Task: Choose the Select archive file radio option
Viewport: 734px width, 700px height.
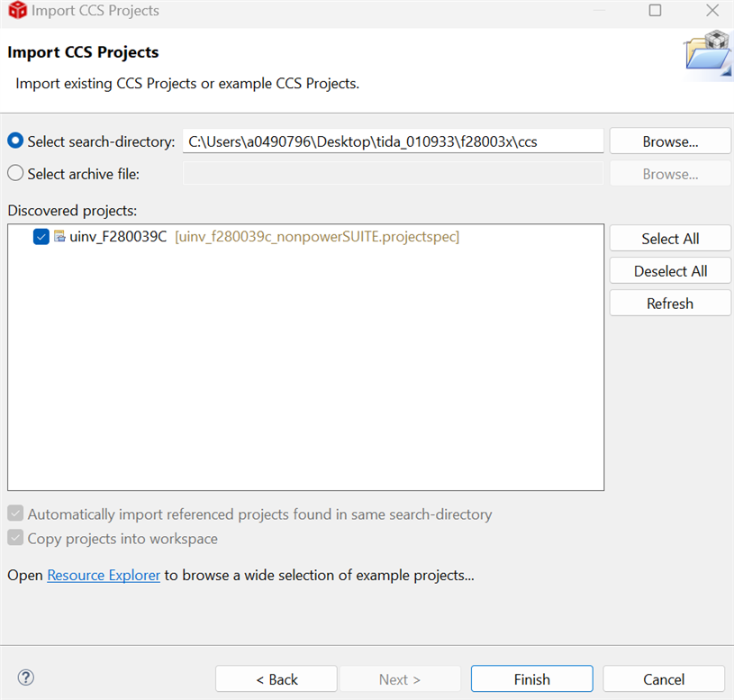Action: click(15, 173)
